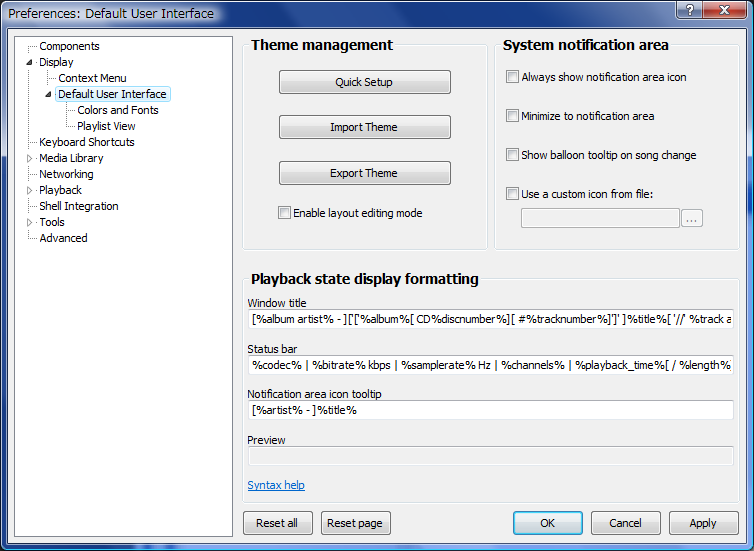Image resolution: width=754 pixels, height=551 pixels.
Task: Click the Preview output field
Action: pos(490,456)
